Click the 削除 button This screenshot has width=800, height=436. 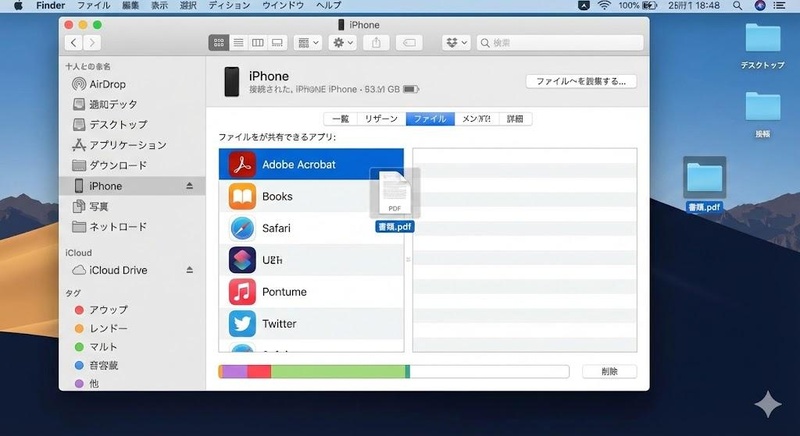click(609, 372)
